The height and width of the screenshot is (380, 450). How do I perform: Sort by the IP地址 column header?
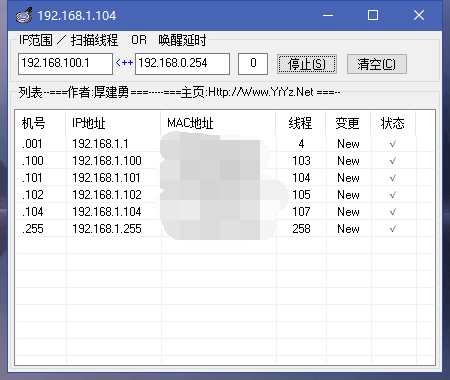click(113, 123)
